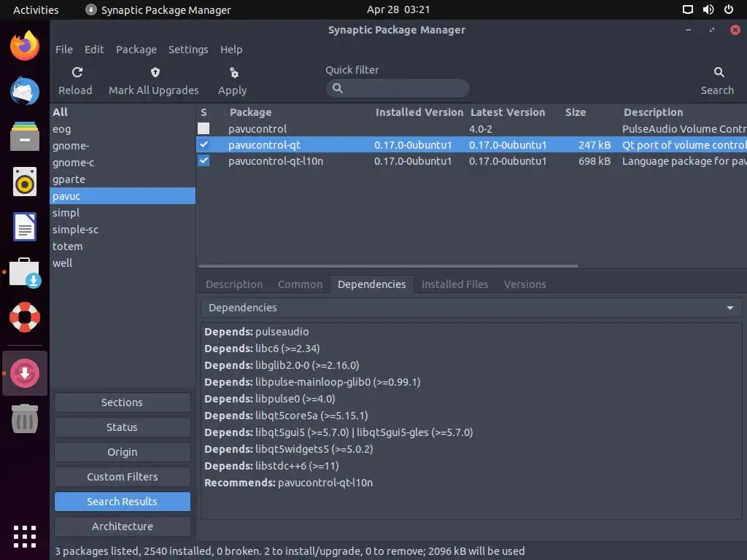Click the Search magnifier toolbar icon
Image resolution: width=747 pixels, height=560 pixels.
tap(719, 72)
